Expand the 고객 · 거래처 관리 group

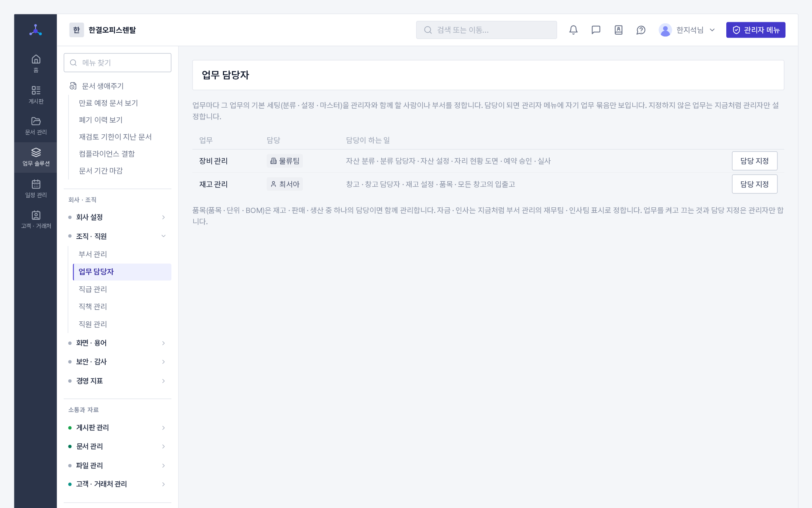[118, 484]
